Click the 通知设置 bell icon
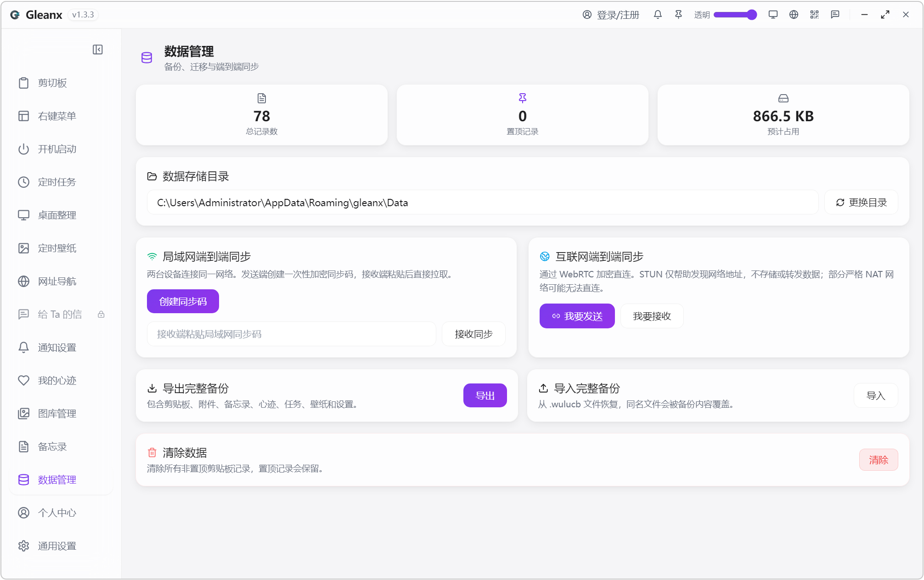This screenshot has height=580, width=924. click(23, 348)
